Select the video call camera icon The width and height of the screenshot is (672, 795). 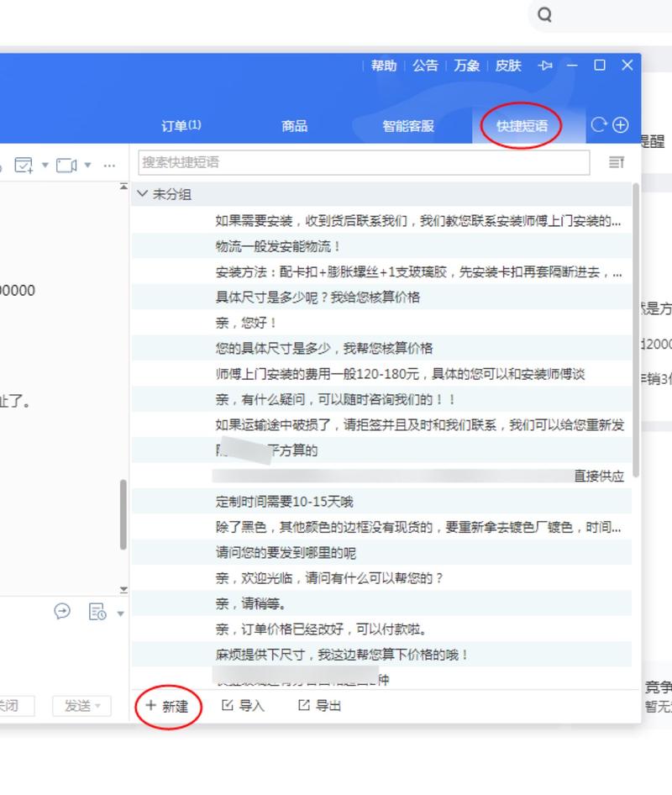click(x=67, y=165)
